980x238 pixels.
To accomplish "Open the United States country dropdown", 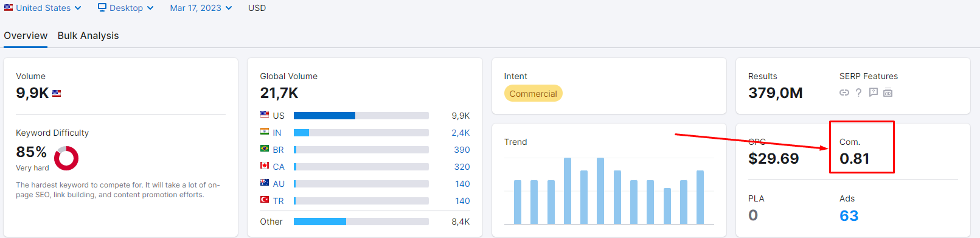I will pyautogui.click(x=43, y=8).
